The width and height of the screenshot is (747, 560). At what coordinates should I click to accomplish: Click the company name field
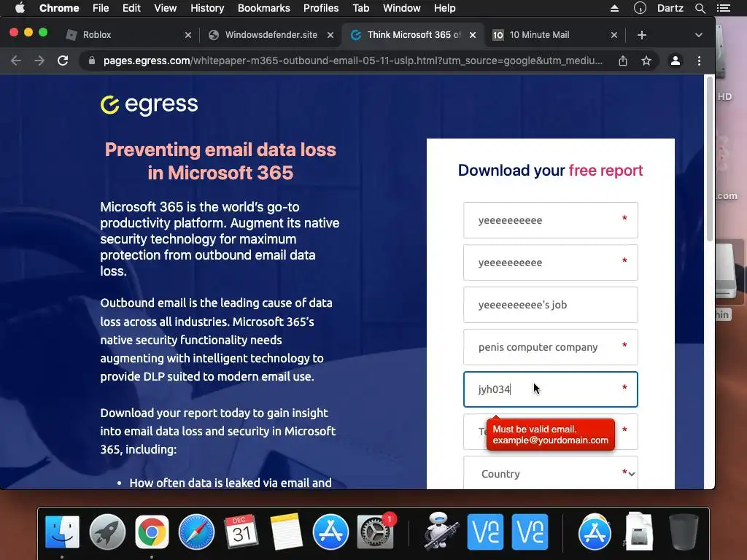(x=550, y=347)
